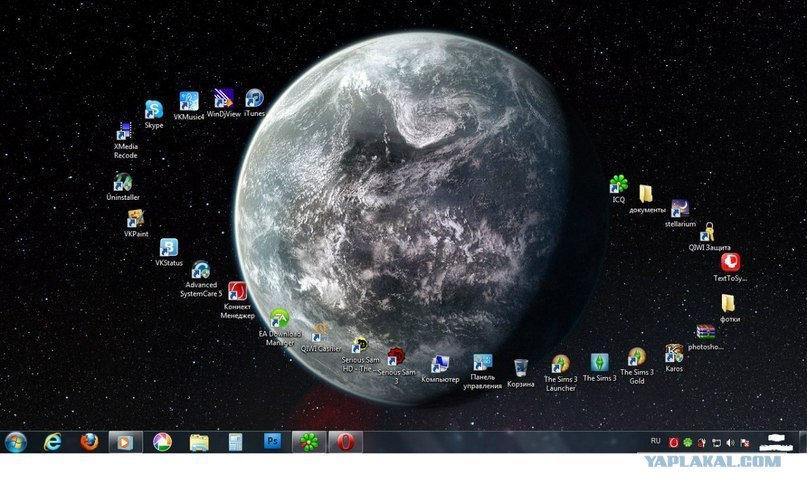Viewport: 807px width, 491px height.
Task: Click the документы folder on desktop
Action: 647,194
